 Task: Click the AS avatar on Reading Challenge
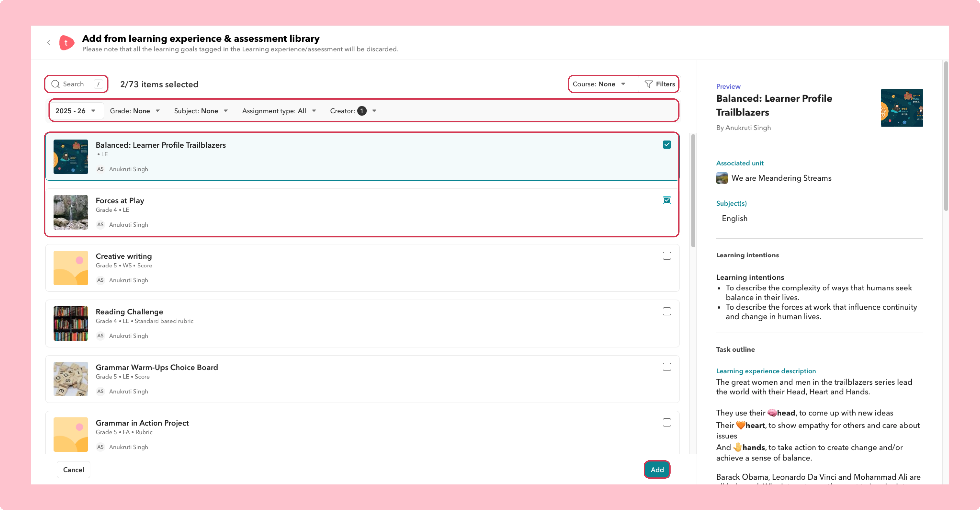[100, 336]
